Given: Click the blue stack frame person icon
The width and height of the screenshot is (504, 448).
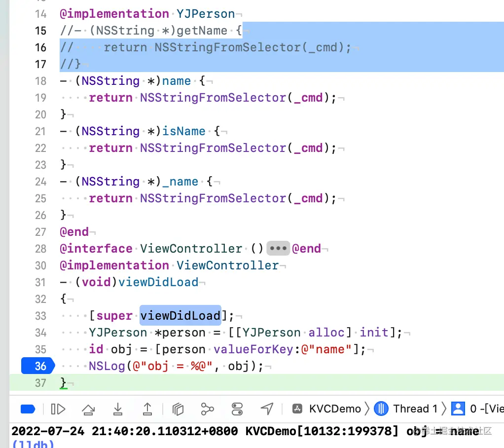Looking at the screenshot, I should click(458, 409).
